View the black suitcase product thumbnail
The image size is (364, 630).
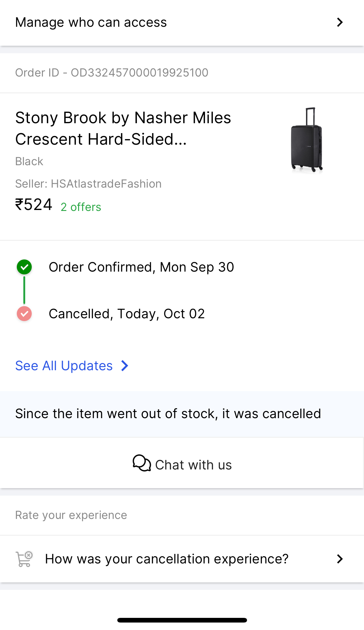tap(306, 140)
